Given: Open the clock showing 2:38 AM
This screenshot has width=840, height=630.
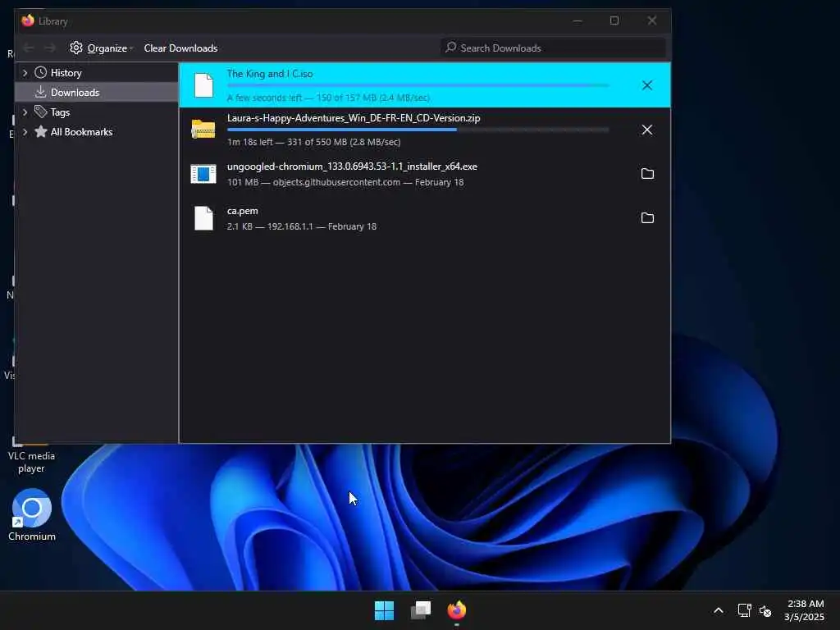Looking at the screenshot, I should click(x=805, y=610).
